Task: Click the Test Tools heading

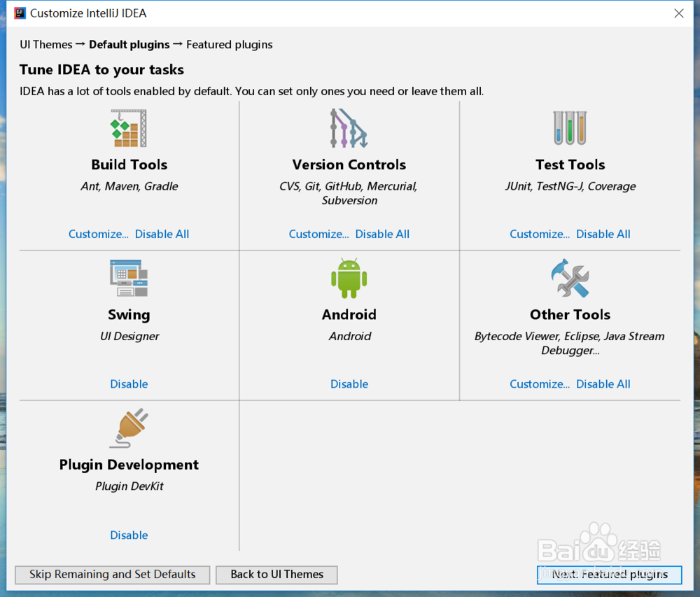Action: (570, 164)
